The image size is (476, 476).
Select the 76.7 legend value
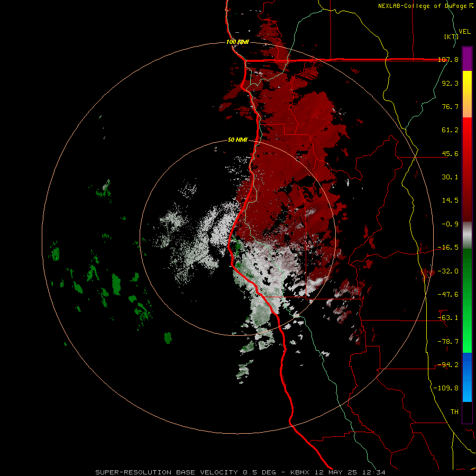pyautogui.click(x=450, y=106)
